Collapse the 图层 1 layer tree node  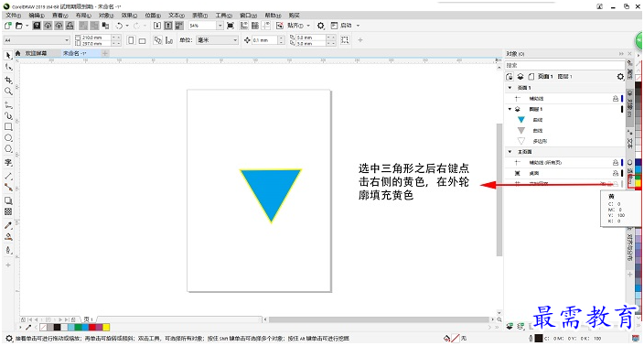(x=510, y=109)
